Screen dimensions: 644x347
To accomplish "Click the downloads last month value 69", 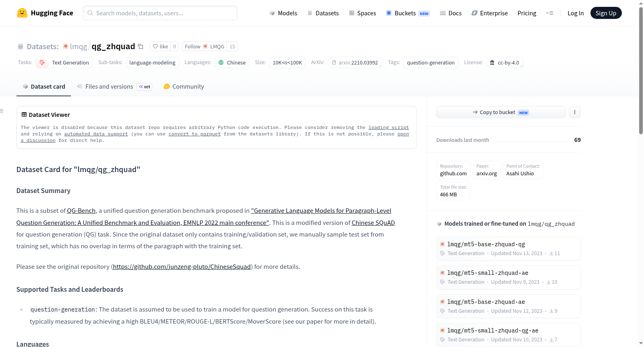I will [578, 140].
